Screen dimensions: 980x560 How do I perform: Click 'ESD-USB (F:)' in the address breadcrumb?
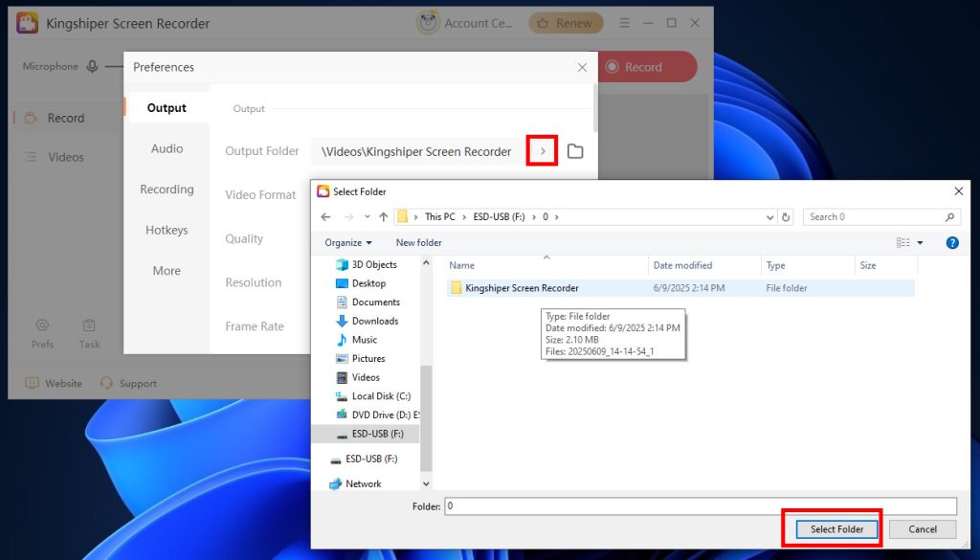click(x=499, y=217)
